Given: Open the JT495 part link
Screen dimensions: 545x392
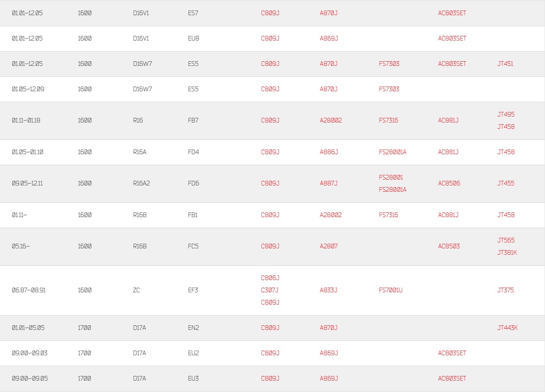Looking at the screenshot, I should 506,114.
